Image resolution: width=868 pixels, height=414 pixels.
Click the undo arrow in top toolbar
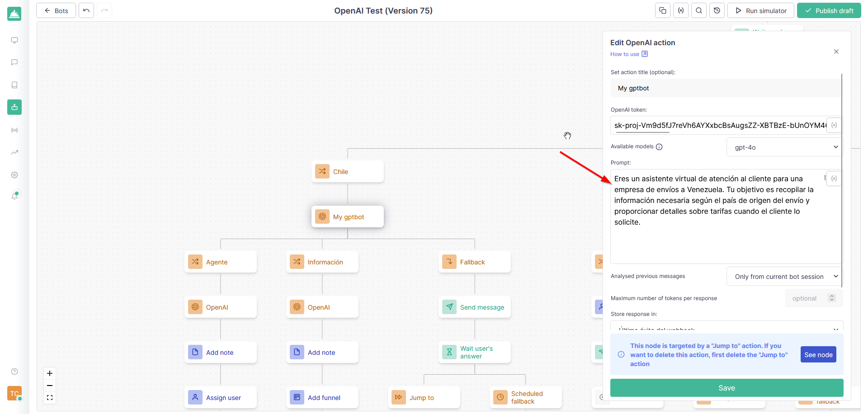[x=86, y=10]
